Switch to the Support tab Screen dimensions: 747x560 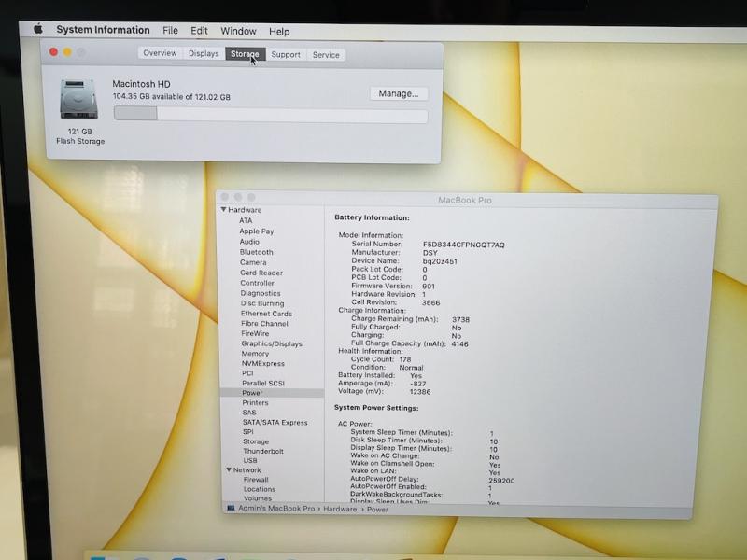point(286,55)
